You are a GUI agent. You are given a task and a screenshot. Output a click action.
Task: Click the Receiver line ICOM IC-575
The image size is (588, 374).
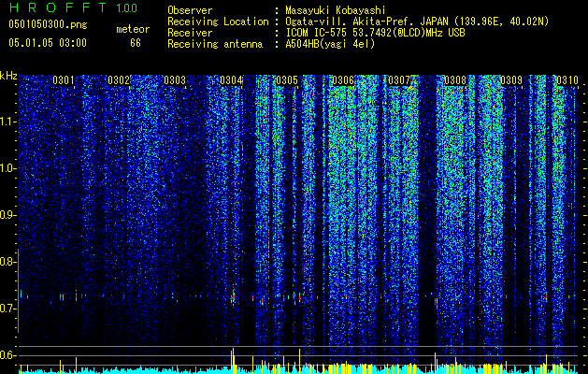(x=375, y=33)
